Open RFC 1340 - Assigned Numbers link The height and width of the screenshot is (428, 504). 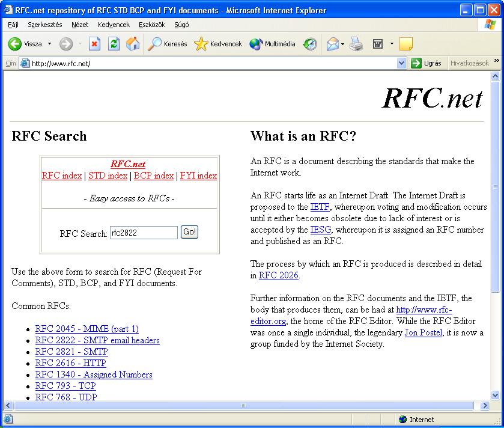point(94,374)
